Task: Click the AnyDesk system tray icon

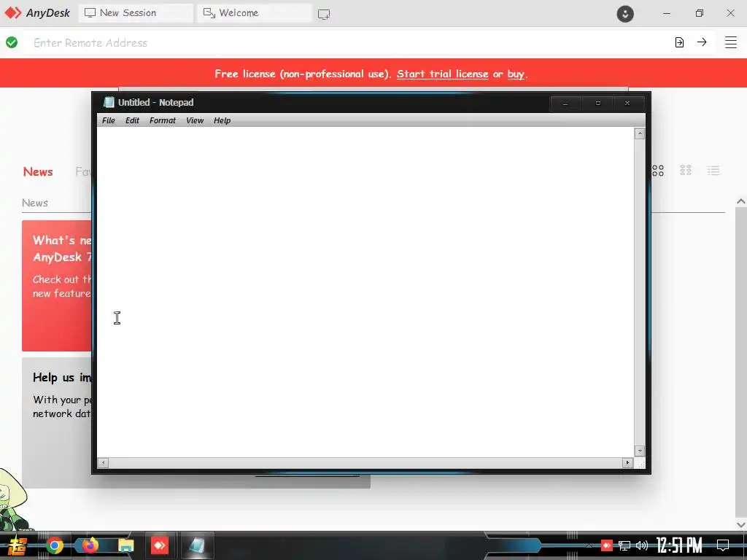Action: point(606,545)
